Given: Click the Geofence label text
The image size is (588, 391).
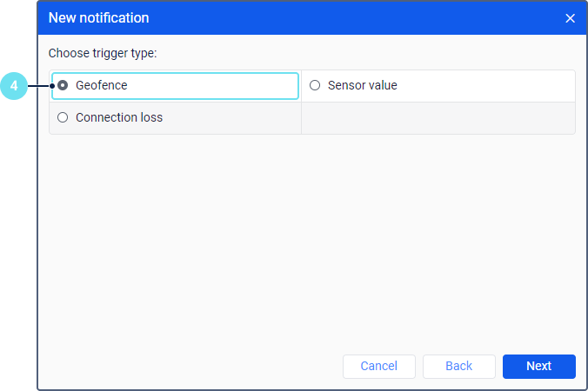Looking at the screenshot, I should pyautogui.click(x=101, y=86).
